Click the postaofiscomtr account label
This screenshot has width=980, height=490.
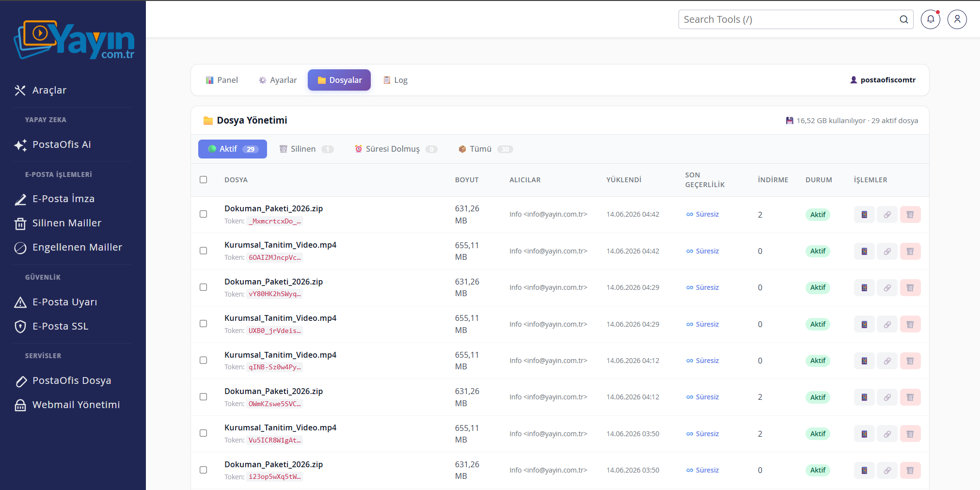click(x=883, y=80)
